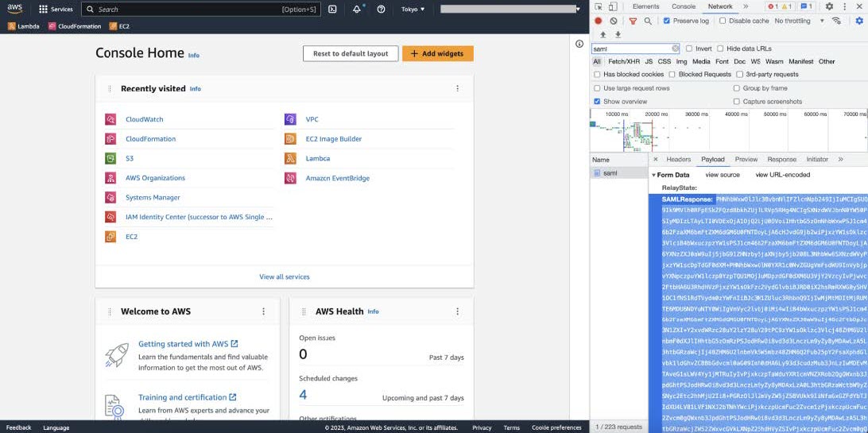Open DevTools three-dot customize menu
This screenshot has height=433, width=868.
click(x=845, y=6)
